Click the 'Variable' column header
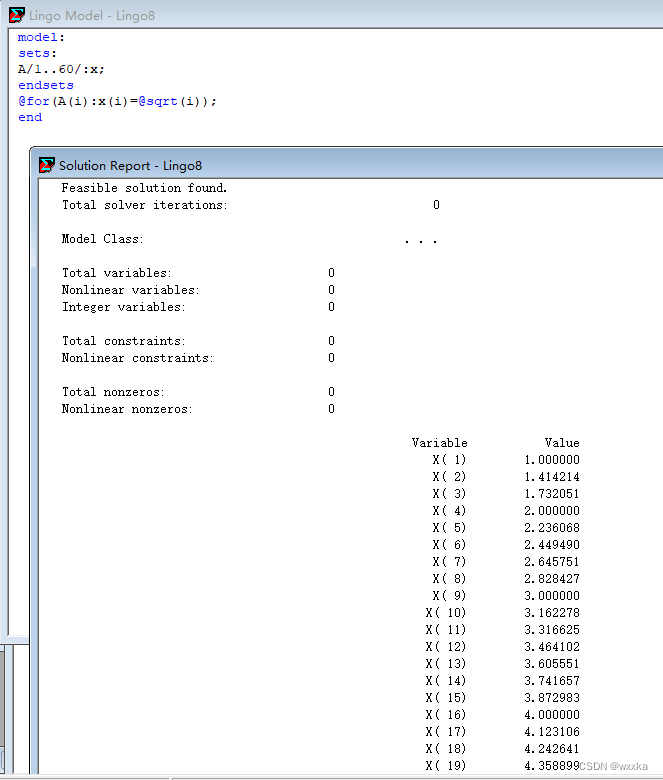The height and width of the screenshot is (780, 663). point(440,443)
